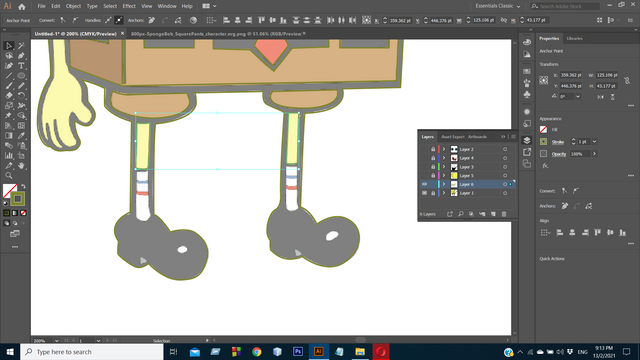Select the Type tool

[x=21, y=66]
